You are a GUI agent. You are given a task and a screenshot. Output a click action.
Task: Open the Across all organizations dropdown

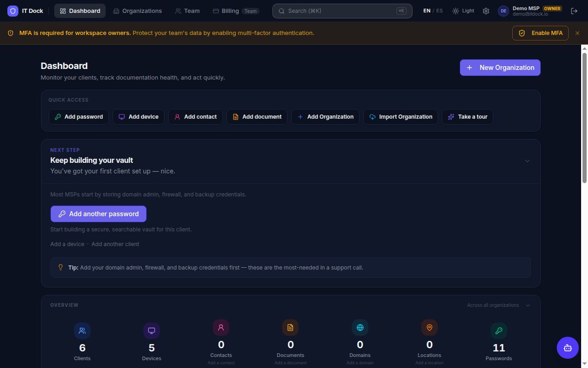498,305
